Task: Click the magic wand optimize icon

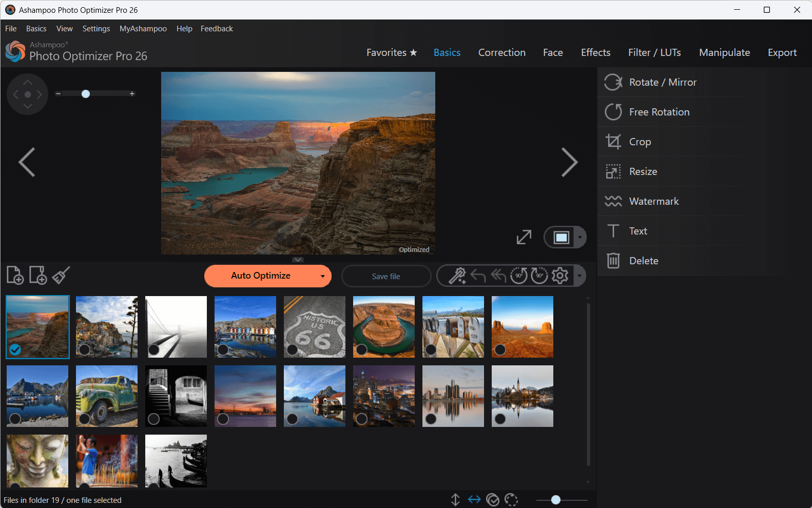Action: coord(457,276)
